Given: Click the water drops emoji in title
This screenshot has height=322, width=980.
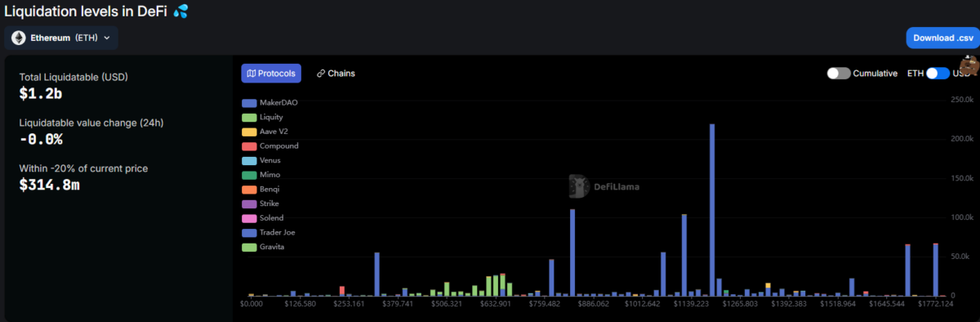Looking at the screenshot, I should [180, 11].
